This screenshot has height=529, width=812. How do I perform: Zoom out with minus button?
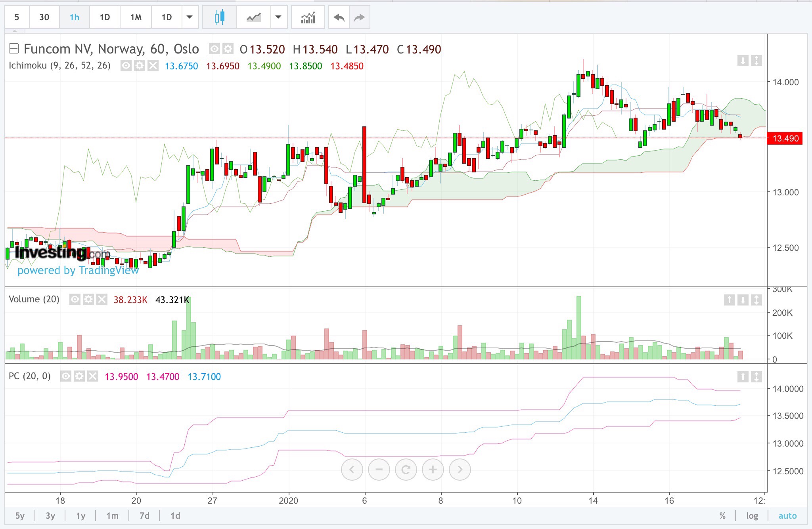379,470
